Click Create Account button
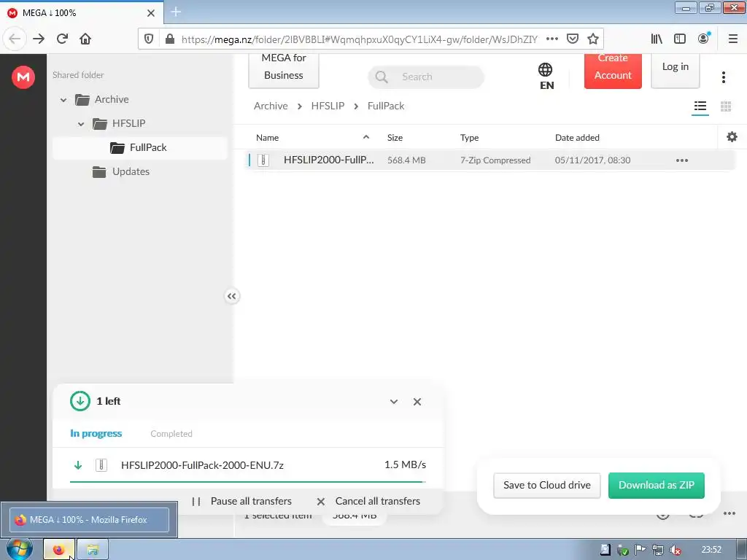 click(613, 70)
